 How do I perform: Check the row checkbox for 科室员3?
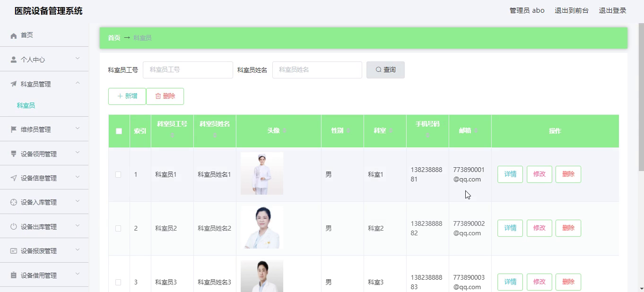pos(118,282)
